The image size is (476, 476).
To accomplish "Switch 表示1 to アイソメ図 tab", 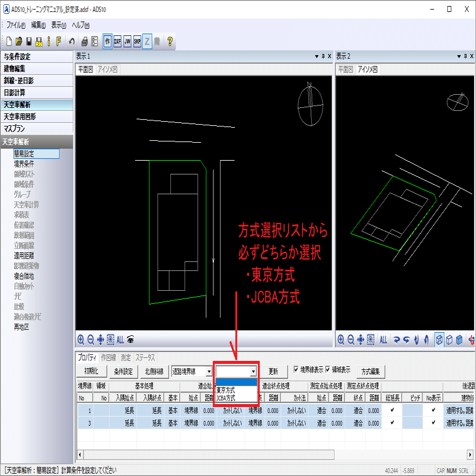I will pos(107,70).
